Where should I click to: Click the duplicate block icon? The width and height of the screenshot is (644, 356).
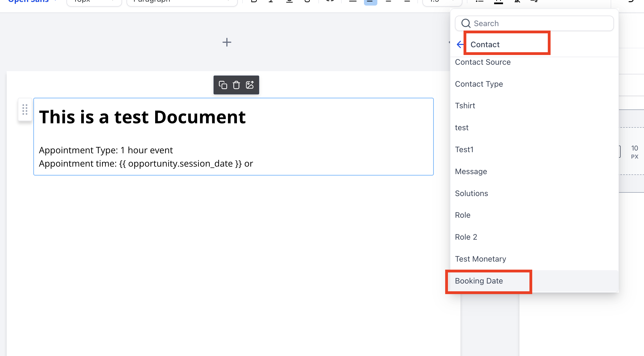pos(223,85)
